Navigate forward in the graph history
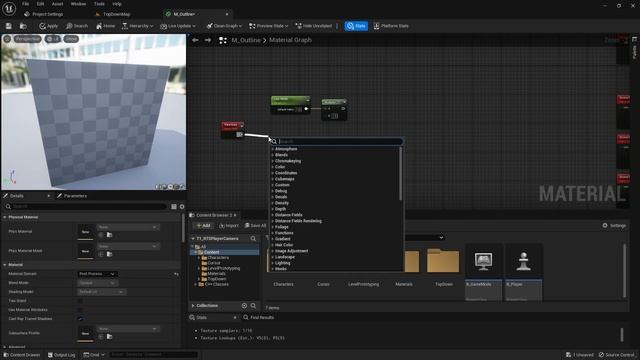Image resolution: width=640 pixels, height=360 pixels. point(208,40)
